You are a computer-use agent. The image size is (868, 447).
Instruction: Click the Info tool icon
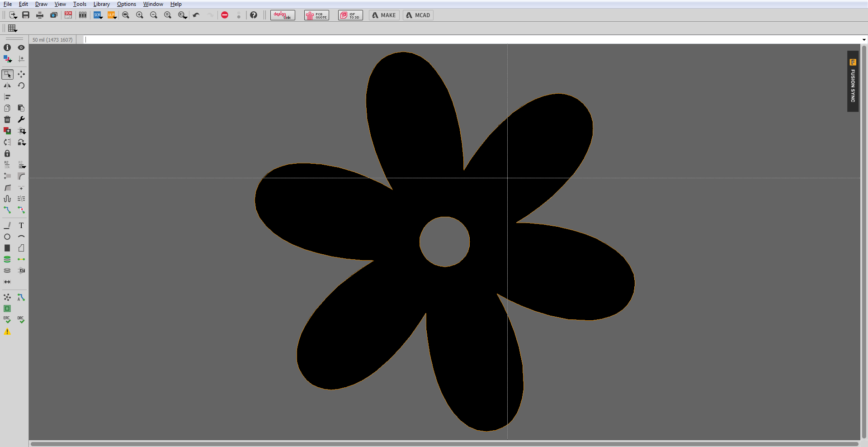click(x=7, y=48)
